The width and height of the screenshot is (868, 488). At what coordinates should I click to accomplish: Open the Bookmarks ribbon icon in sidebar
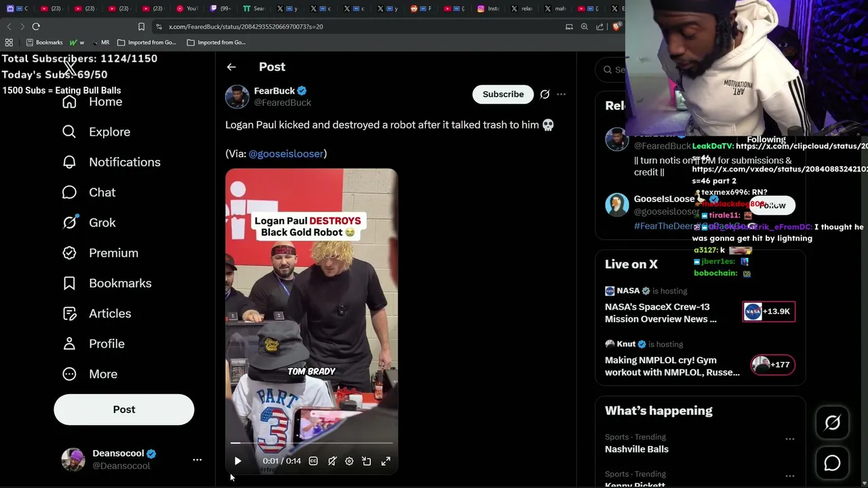tap(69, 283)
